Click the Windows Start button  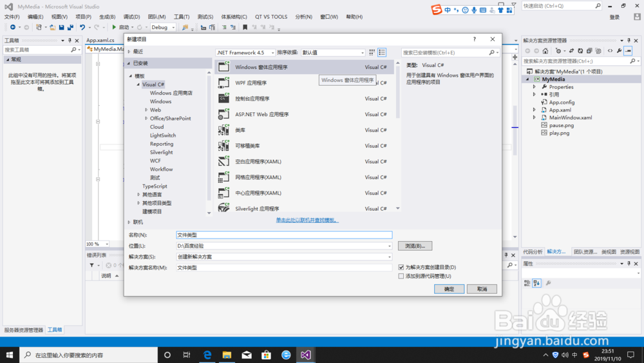(10, 355)
